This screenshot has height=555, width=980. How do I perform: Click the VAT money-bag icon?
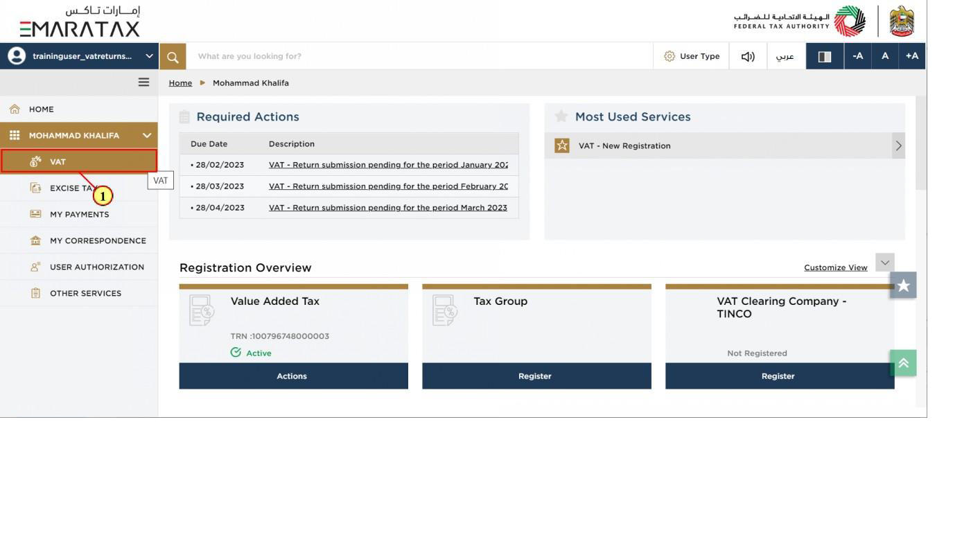pyautogui.click(x=35, y=161)
